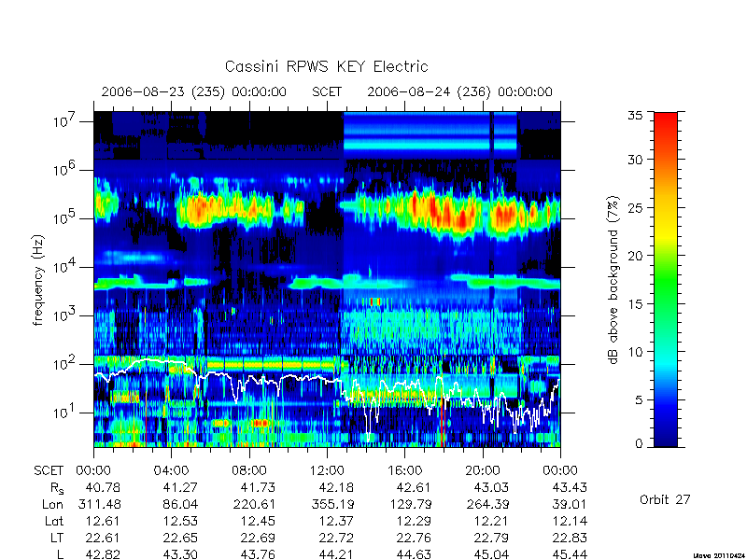Viewport: 747px width, 560px height.
Task: Click the rainbow colorbar scale
Action: pyautogui.click(x=666, y=279)
